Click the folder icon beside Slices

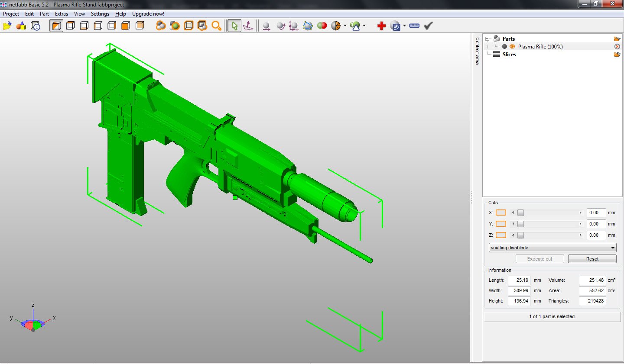tap(617, 55)
